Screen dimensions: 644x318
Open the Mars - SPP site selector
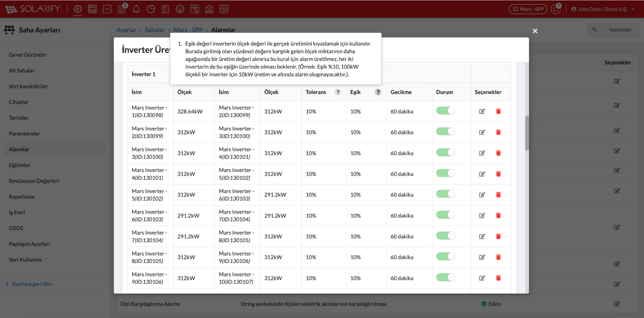[528, 9]
